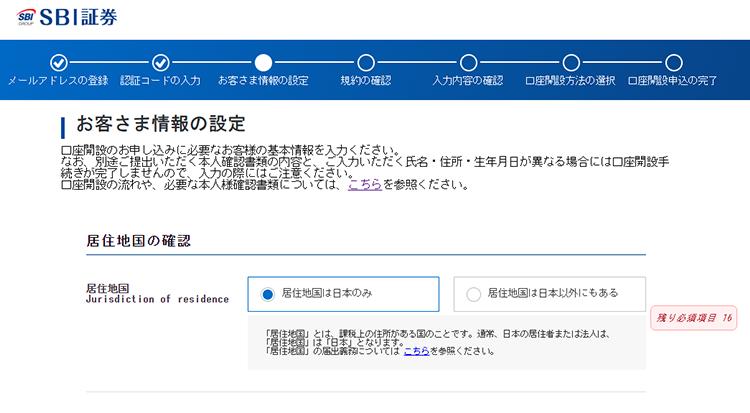Image resolution: width=750 pixels, height=413 pixels.
Task: Click the step circle above 規約の確認
Action: point(366,62)
